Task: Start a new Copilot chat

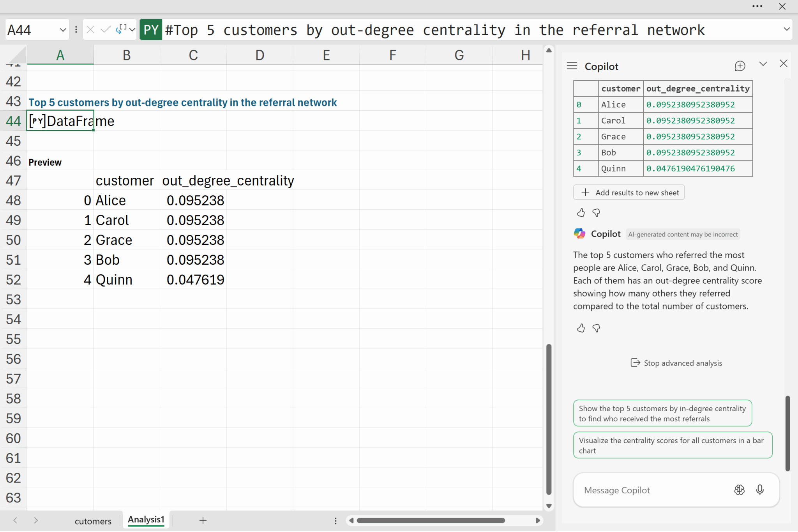Action: 740,66
